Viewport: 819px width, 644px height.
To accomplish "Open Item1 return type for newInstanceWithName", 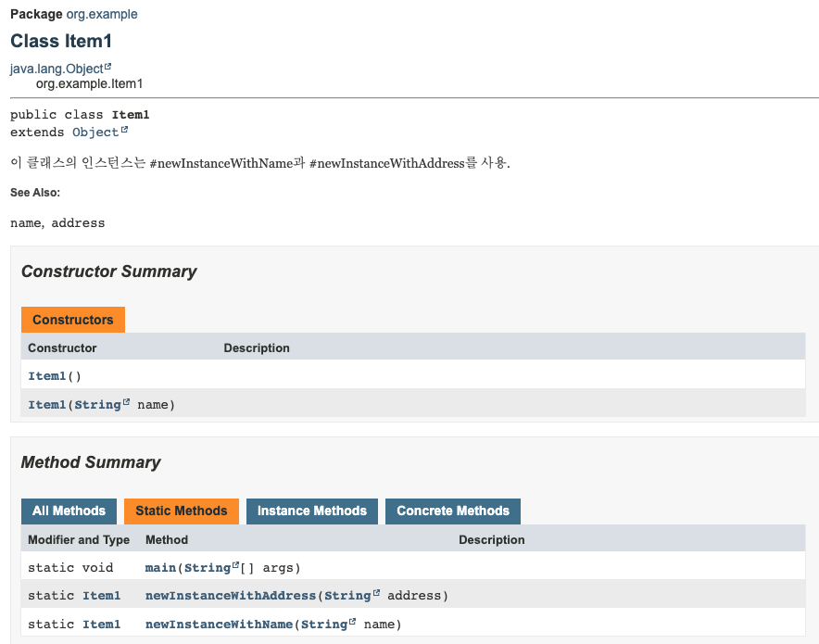I will [x=101, y=625].
